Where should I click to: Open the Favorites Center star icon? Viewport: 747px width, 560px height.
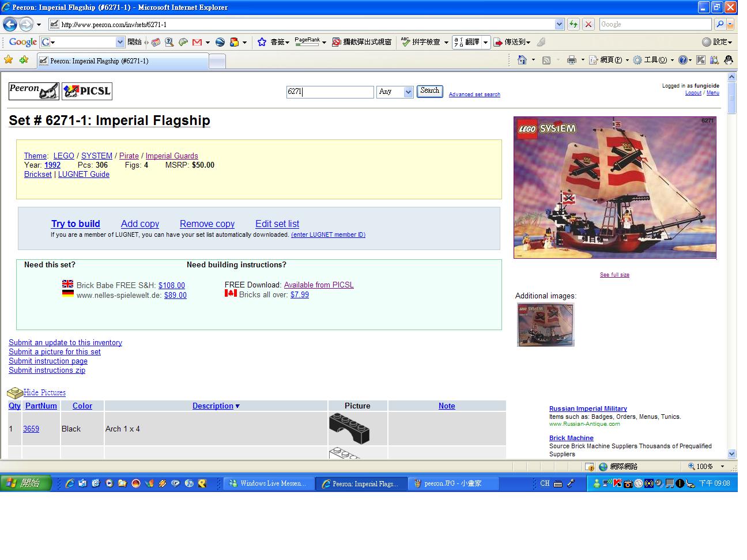(8, 60)
